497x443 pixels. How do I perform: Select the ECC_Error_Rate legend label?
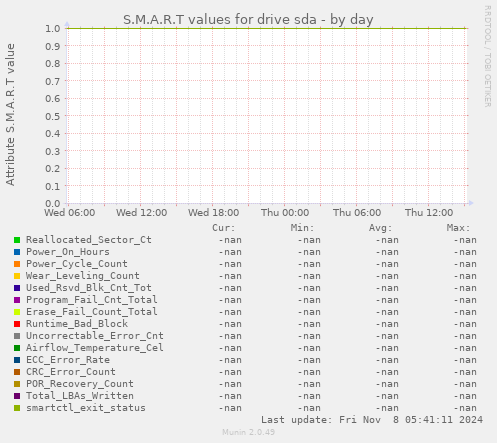tap(68, 360)
